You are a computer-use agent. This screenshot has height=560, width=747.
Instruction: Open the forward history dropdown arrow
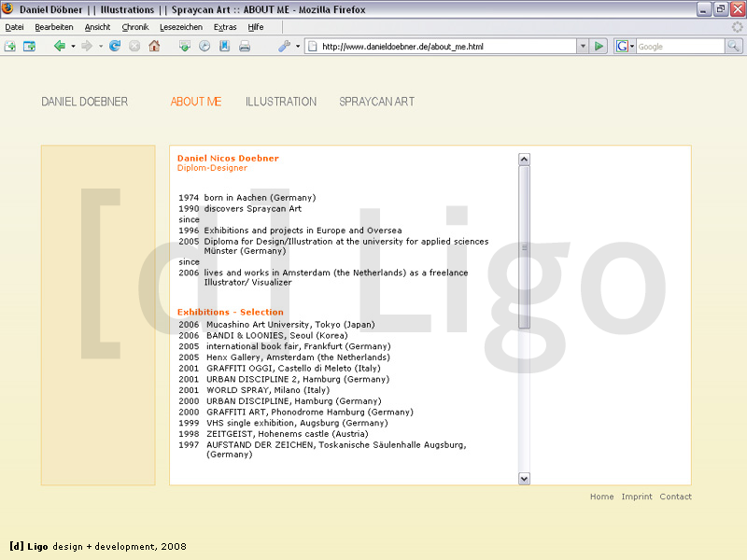click(101, 46)
